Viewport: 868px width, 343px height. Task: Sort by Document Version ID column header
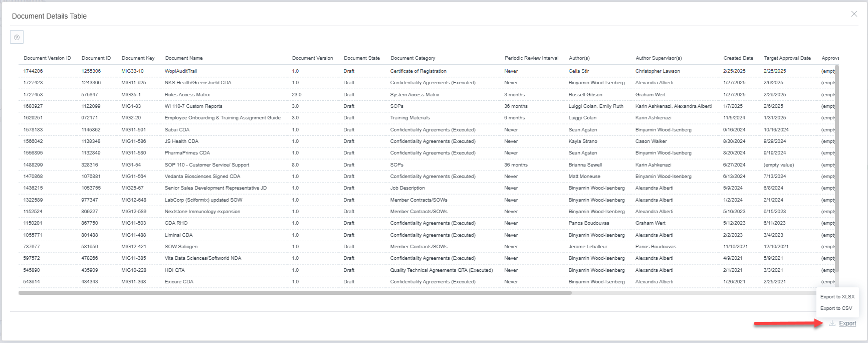tap(47, 58)
